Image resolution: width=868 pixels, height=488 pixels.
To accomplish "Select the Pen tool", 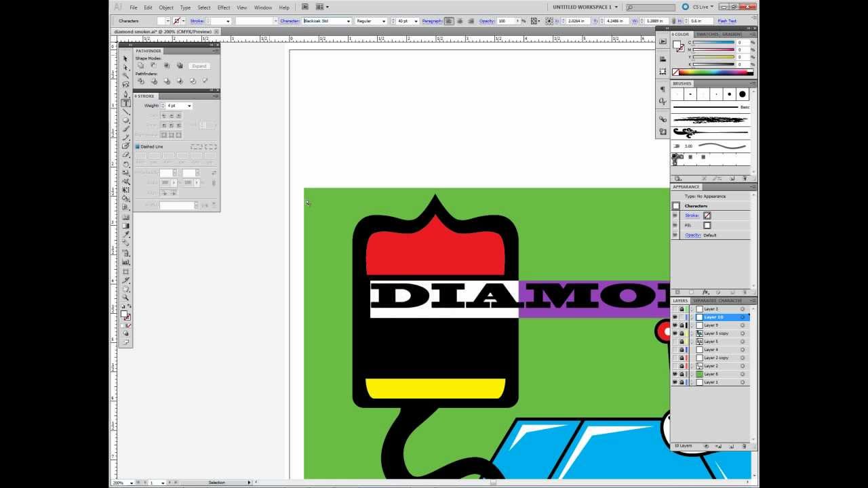I will 125,94.
